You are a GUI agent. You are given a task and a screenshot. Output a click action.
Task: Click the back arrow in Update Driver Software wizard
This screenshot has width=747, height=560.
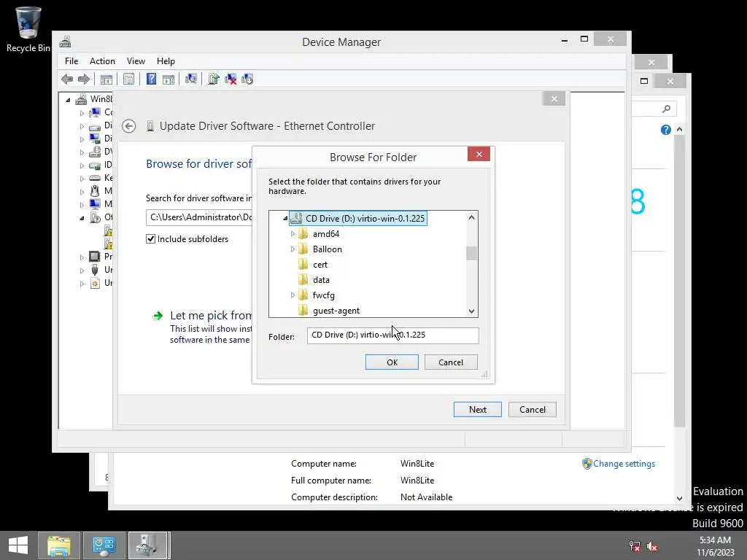click(128, 126)
